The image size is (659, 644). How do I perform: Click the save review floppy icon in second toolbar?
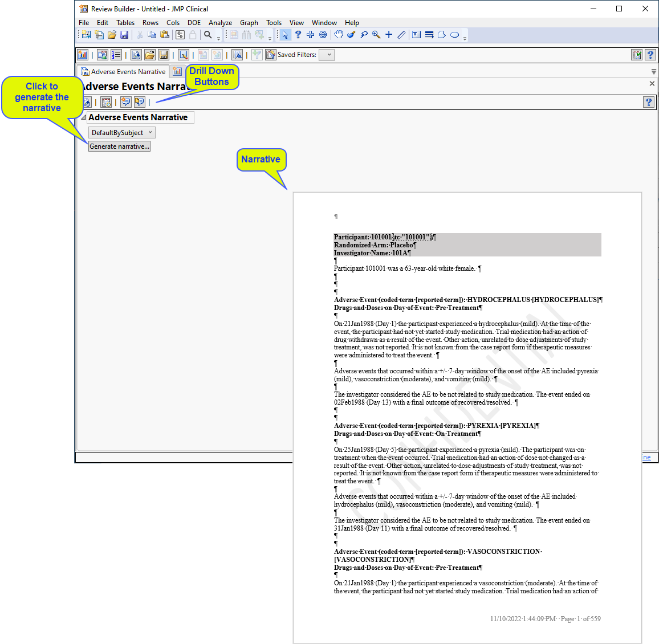pos(164,55)
